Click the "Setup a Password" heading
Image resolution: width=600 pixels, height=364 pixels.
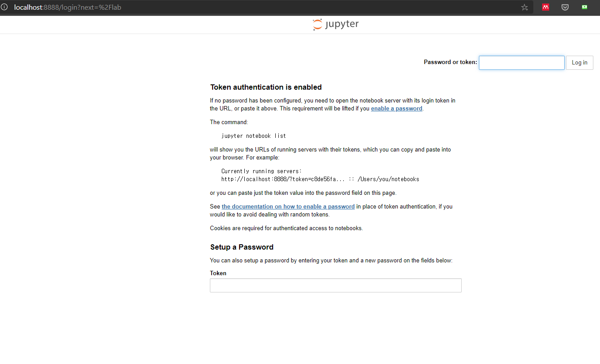(x=242, y=247)
